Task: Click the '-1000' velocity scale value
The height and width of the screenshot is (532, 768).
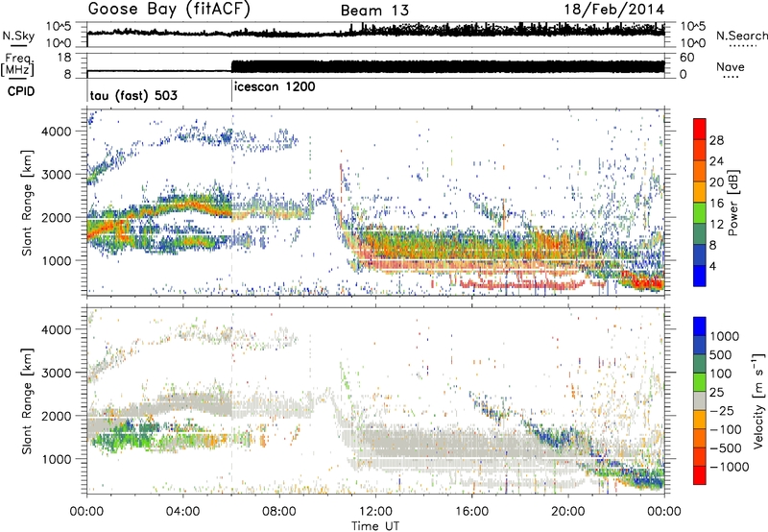Action: (730, 467)
